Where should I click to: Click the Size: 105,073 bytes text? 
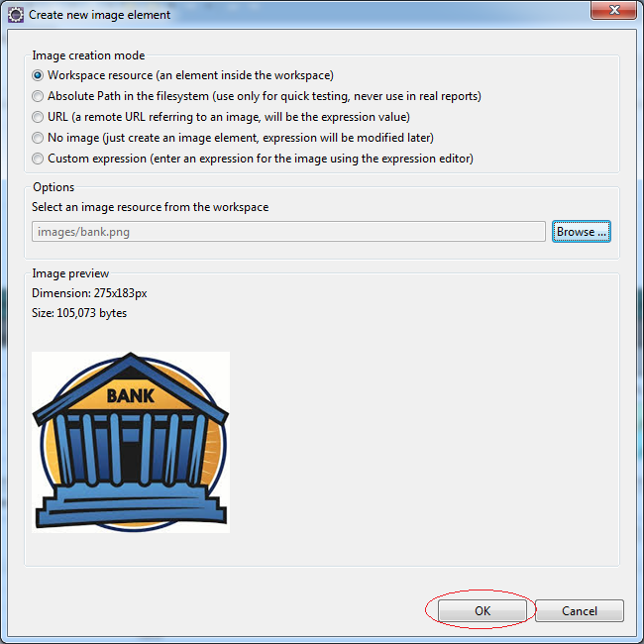[x=79, y=313]
